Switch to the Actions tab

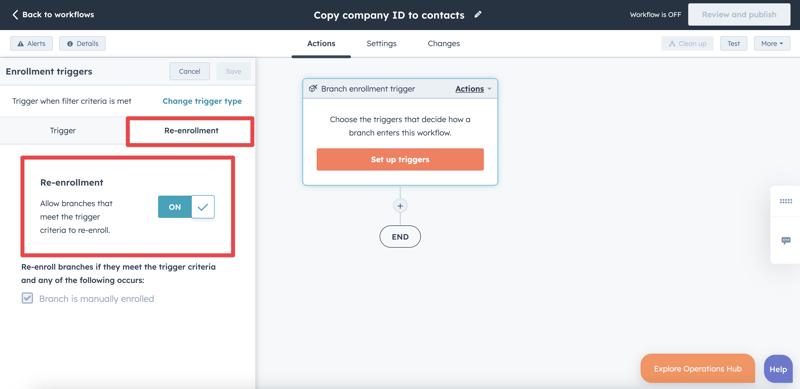pyautogui.click(x=321, y=43)
